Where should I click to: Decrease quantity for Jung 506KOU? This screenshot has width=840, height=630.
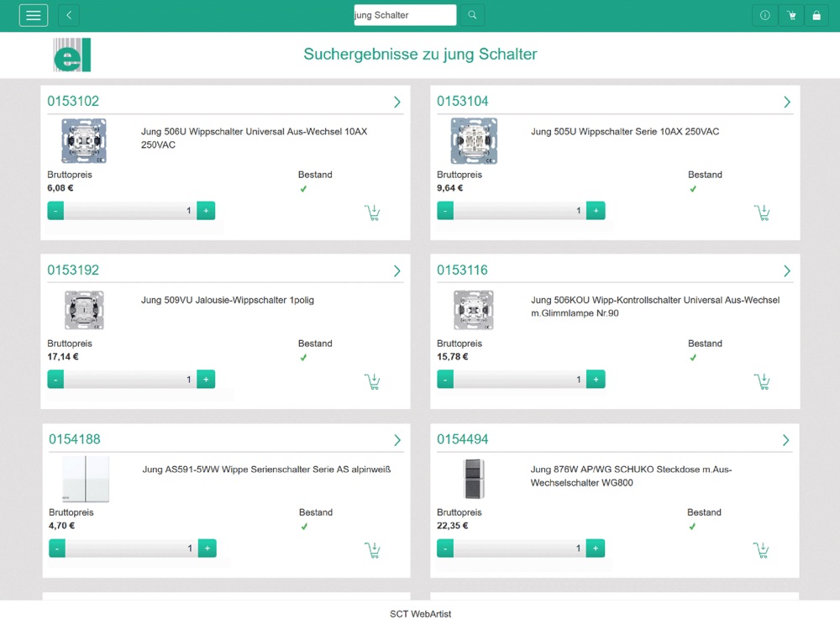coord(445,380)
